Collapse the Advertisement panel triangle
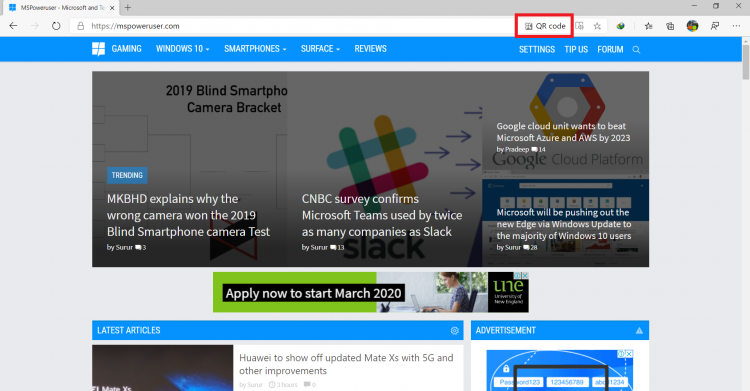Screen dimensions: 750x391 pos(639,331)
